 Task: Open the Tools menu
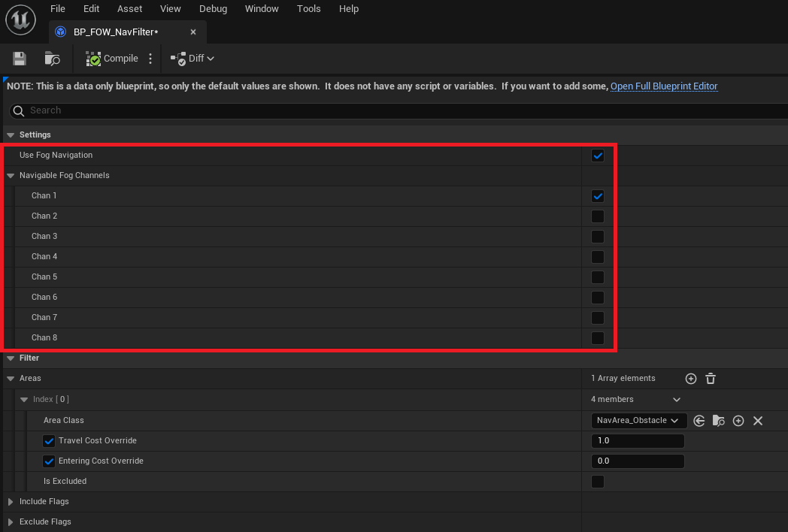tap(308, 8)
